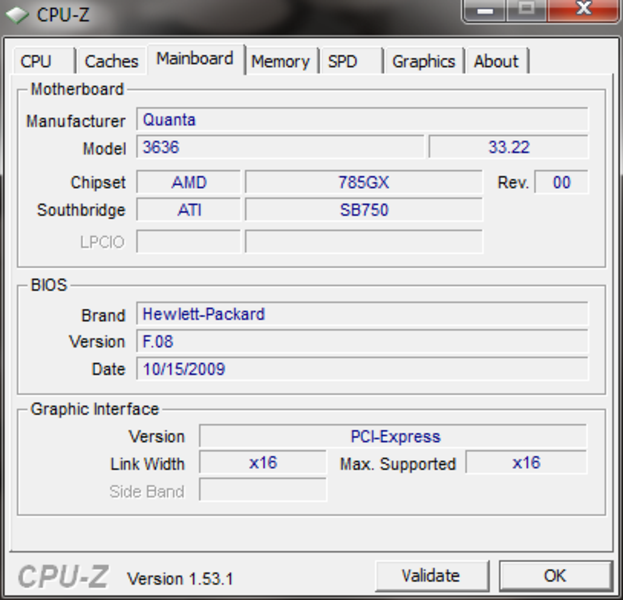Image resolution: width=623 pixels, height=600 pixels.
Task: Click the Max. Supported x16 value
Action: pos(526,463)
